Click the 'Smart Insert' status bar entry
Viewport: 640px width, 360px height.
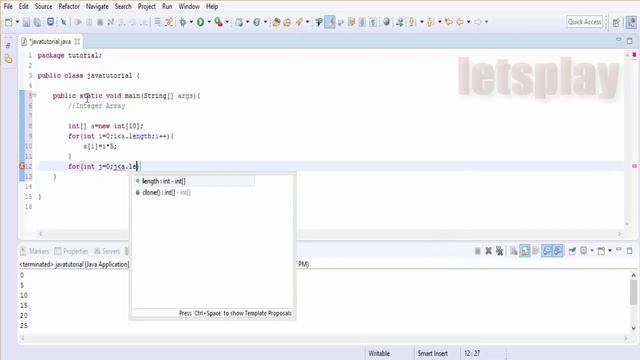tap(433, 353)
